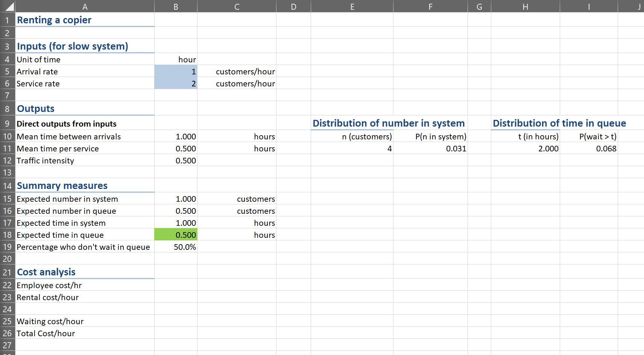Viewport: 644px width, 355px height.
Task: Select 'Expected time in system' label
Action: tap(85, 223)
